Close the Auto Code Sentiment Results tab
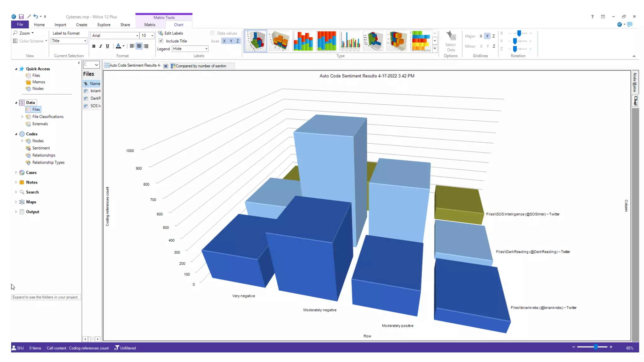The height and width of the screenshot is (362, 644). [x=166, y=66]
